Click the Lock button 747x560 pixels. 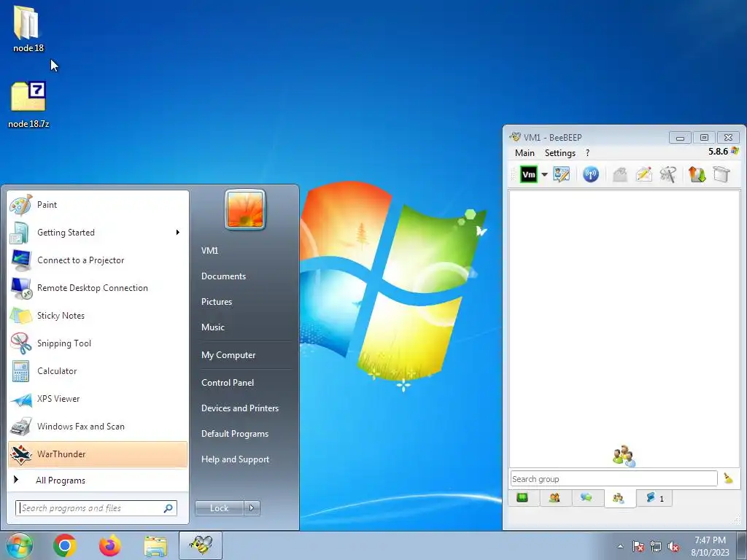click(219, 508)
